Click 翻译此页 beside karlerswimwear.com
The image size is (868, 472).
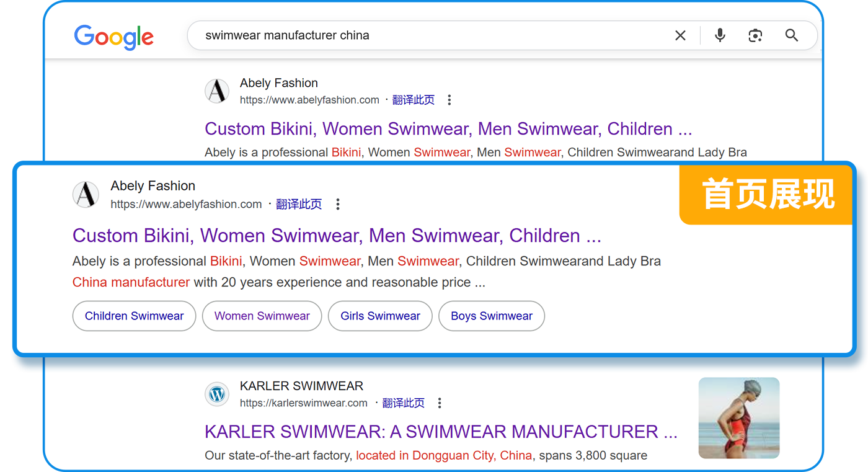pos(404,403)
